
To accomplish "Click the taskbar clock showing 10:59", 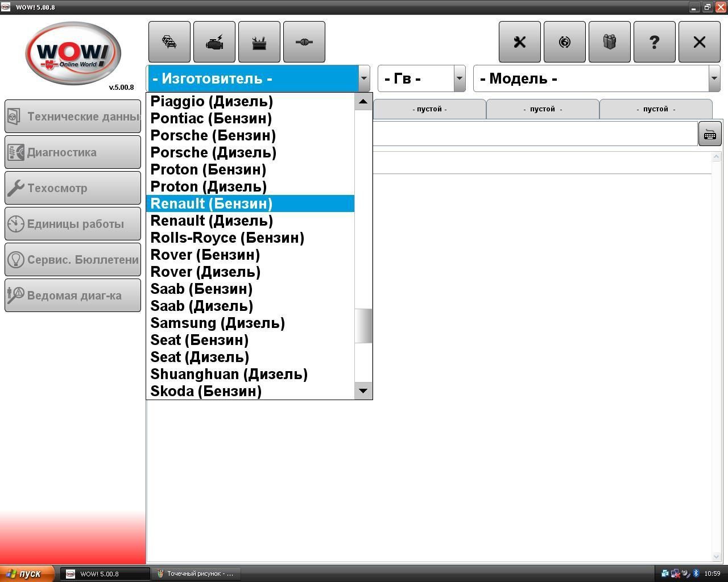I will (712, 573).
